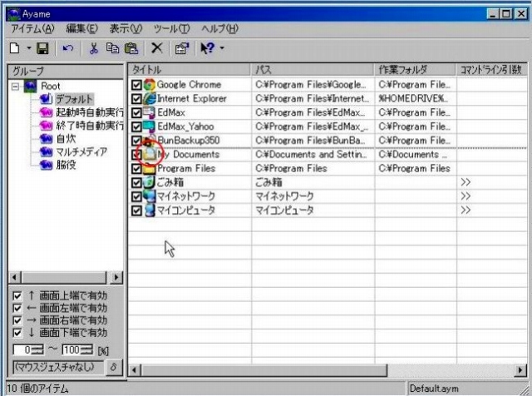Select the 起動時自動実行 group
Image resolution: width=532 pixels, height=396 pixels.
(89, 112)
